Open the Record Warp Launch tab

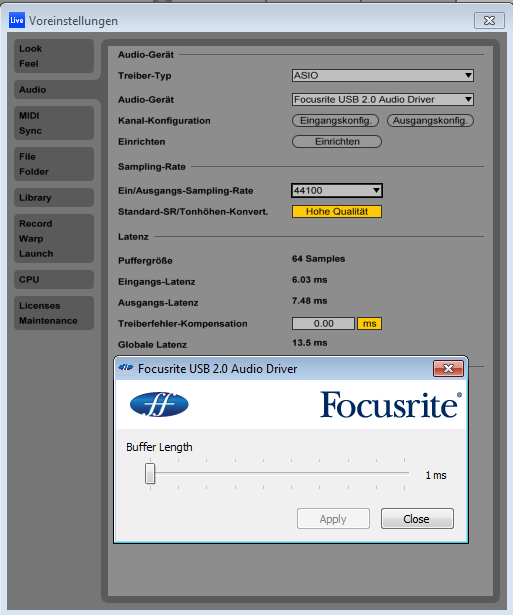click(x=54, y=238)
